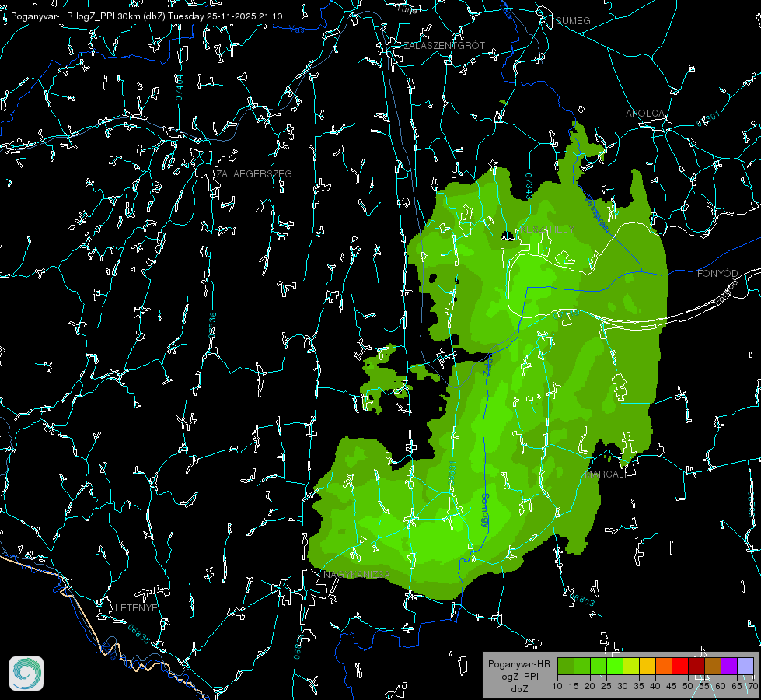Select the 35–40 dBZ yellow swatch
The image size is (761, 700).
pos(648,666)
